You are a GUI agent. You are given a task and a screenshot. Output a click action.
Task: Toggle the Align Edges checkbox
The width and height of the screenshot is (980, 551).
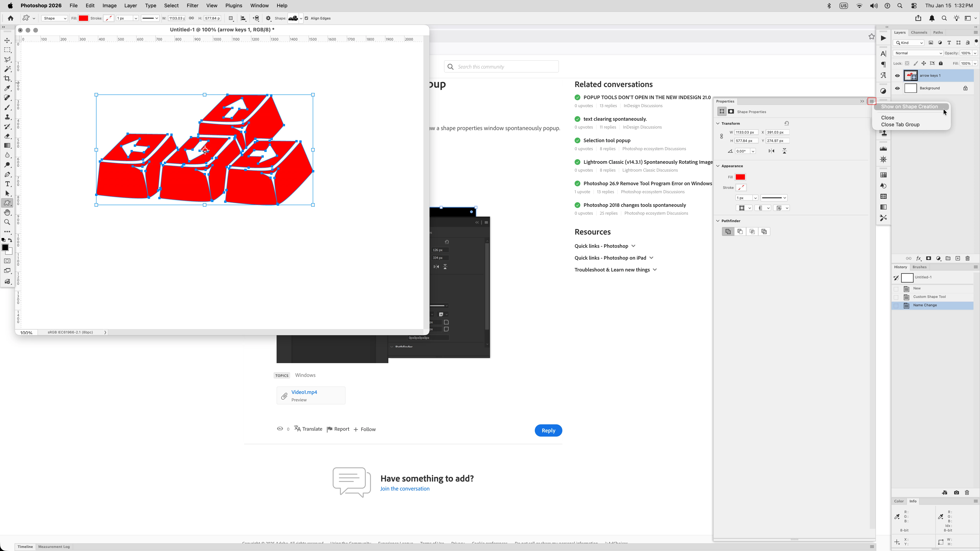click(307, 18)
